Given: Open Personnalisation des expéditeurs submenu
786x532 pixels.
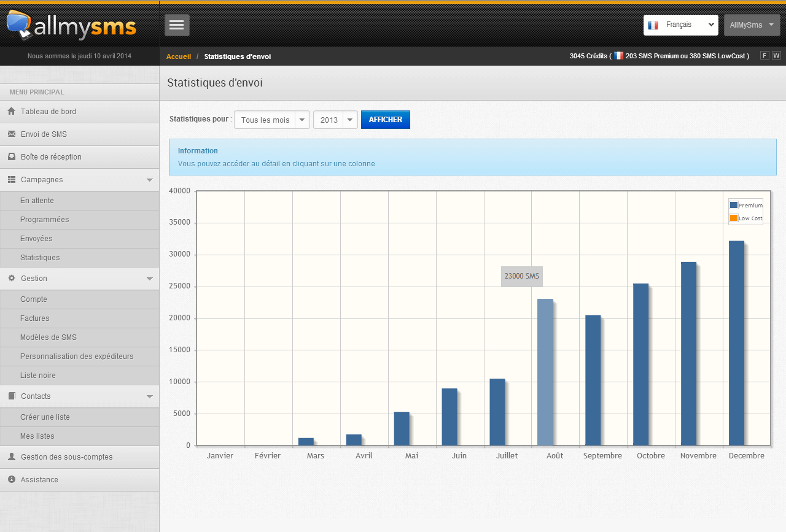Looking at the screenshot, I should tap(79, 357).
